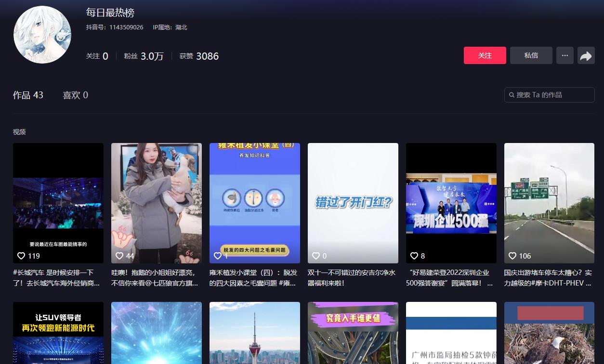
Task: Open the 错过了开门红 video thumbnail
Action: pos(353,203)
